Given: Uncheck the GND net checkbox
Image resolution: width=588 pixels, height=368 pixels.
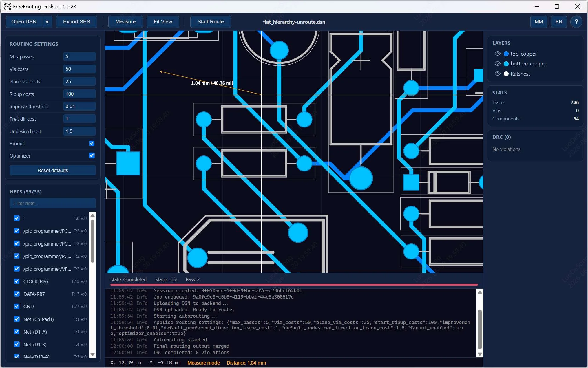Looking at the screenshot, I should 17,306.
